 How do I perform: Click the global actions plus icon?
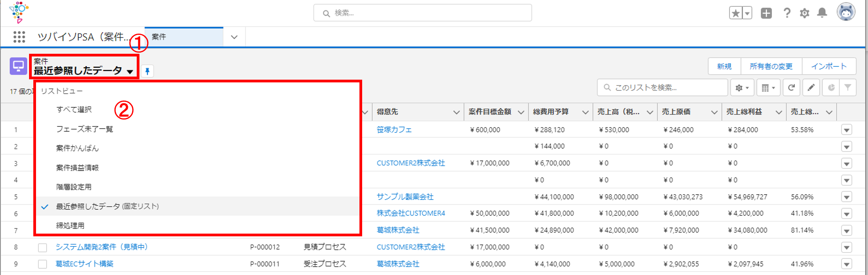pos(766,13)
